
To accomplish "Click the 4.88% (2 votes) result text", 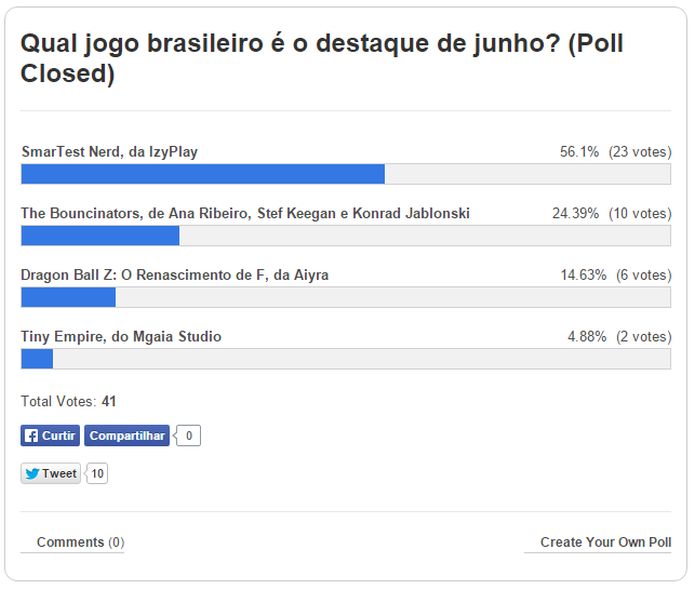I will [619, 337].
